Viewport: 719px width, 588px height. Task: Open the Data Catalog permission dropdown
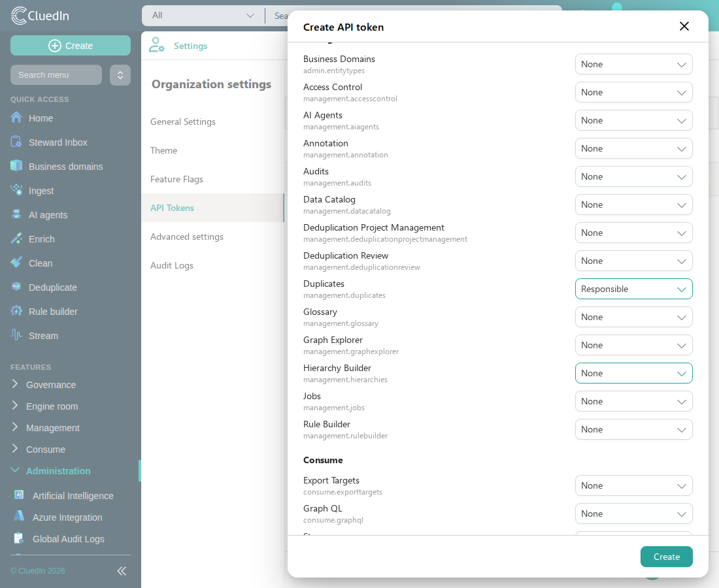click(634, 204)
